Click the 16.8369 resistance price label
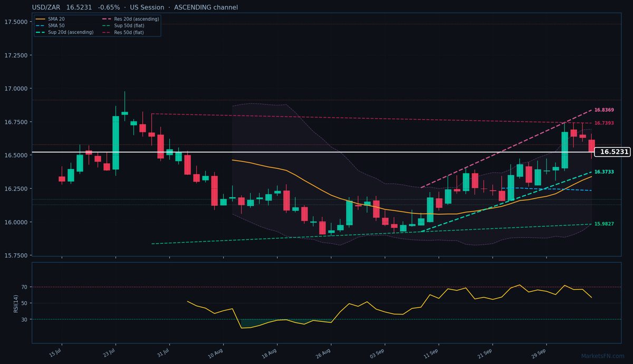The width and height of the screenshot is (633, 364). tap(604, 110)
